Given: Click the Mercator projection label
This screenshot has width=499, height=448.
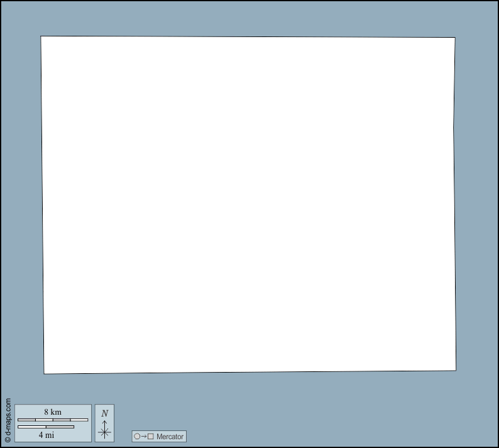Looking at the screenshot, I should pyautogui.click(x=170, y=437).
